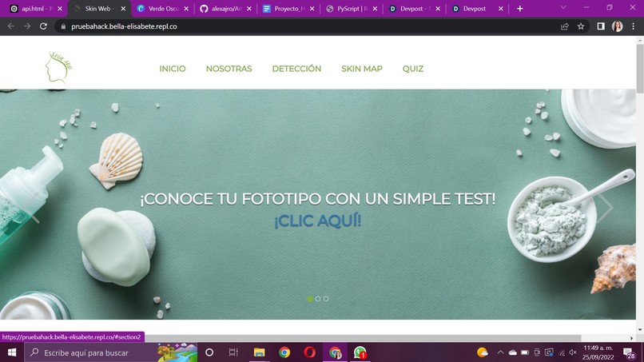View site security lock info
The width and height of the screenshot is (644, 362).
(x=63, y=26)
